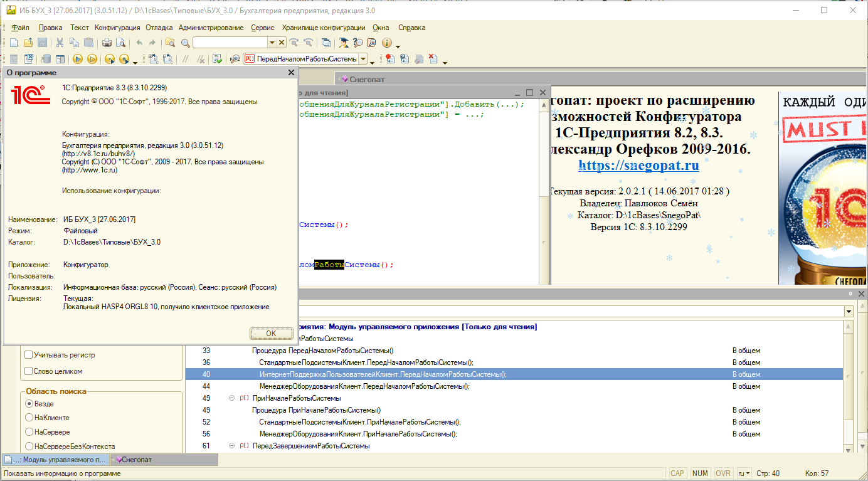Click the Remove all bookmarks red X icon
This screenshot has height=481, width=868.
433,59
